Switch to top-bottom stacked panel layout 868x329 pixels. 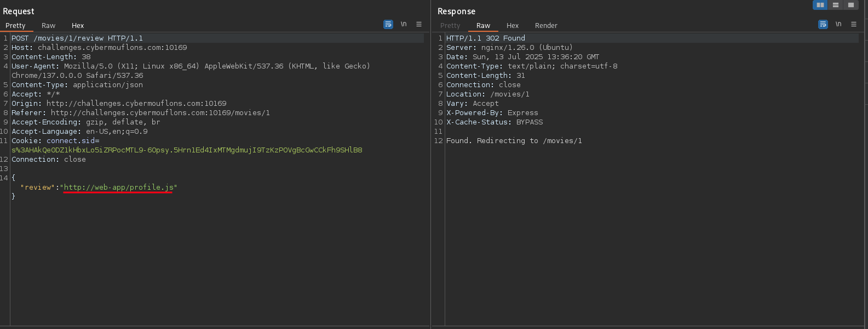pos(835,5)
